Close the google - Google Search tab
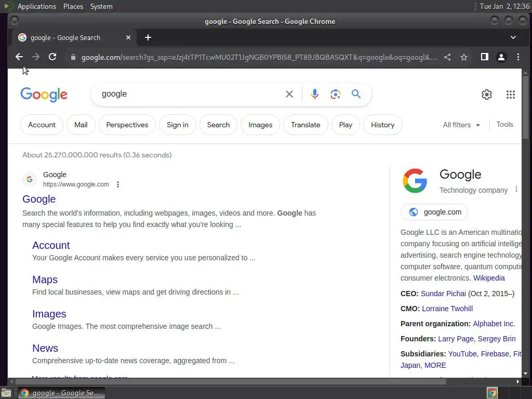Image resolution: width=532 pixels, height=399 pixels. point(128,37)
